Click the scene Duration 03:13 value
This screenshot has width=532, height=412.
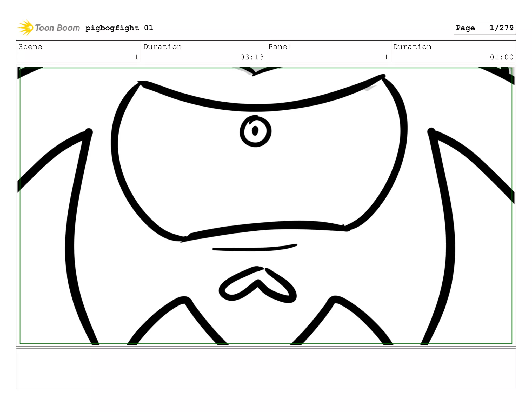pyautogui.click(x=251, y=57)
